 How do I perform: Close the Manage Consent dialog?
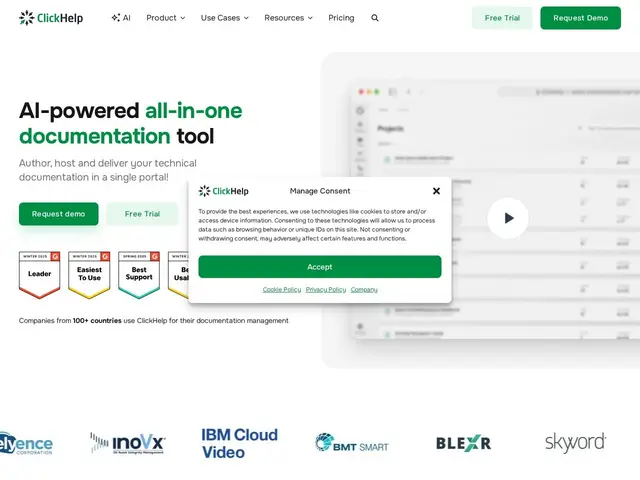click(x=436, y=191)
